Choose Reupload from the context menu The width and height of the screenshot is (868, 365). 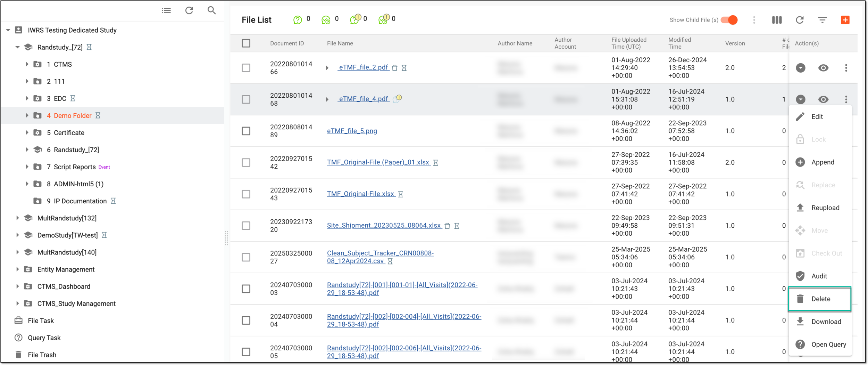click(x=820, y=208)
